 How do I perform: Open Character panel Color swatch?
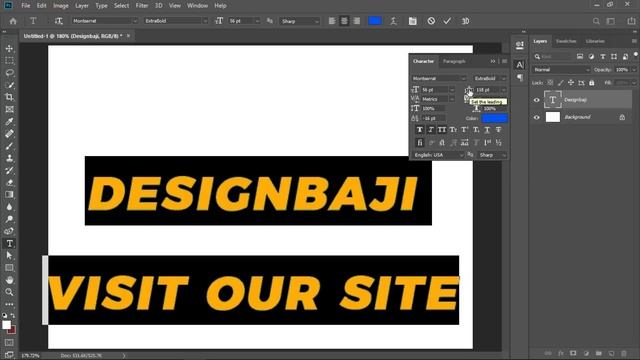pyautogui.click(x=494, y=118)
